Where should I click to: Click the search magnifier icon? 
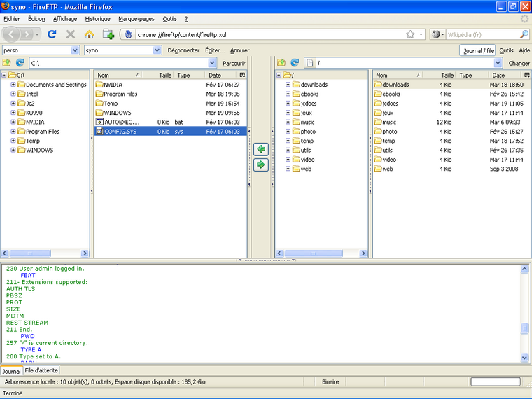pyautogui.click(x=524, y=34)
